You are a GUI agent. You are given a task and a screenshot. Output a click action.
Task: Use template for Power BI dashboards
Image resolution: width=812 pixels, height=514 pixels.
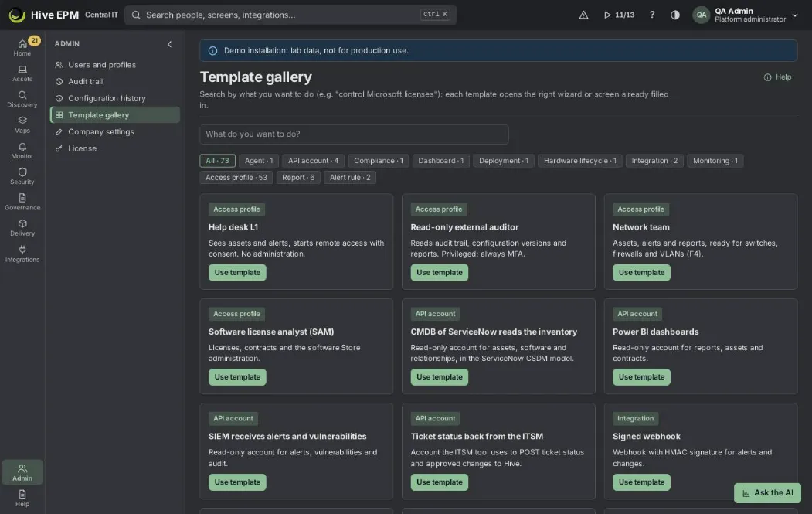[641, 377]
